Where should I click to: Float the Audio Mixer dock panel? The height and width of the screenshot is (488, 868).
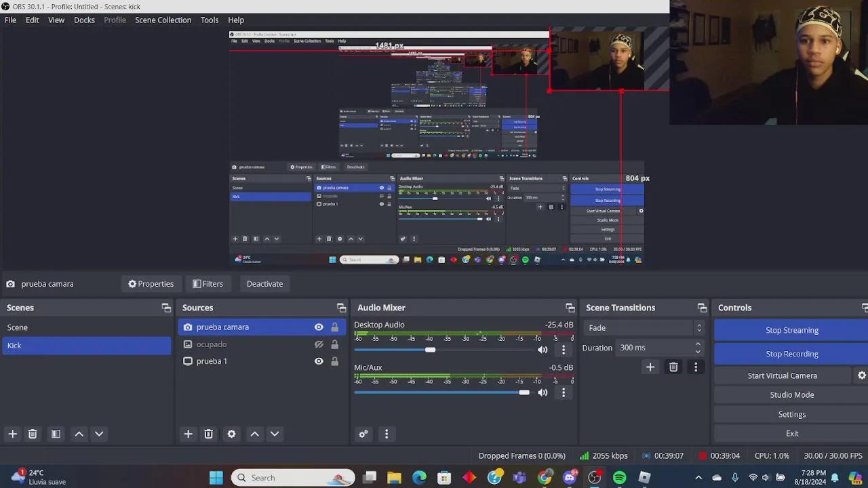tap(570, 308)
